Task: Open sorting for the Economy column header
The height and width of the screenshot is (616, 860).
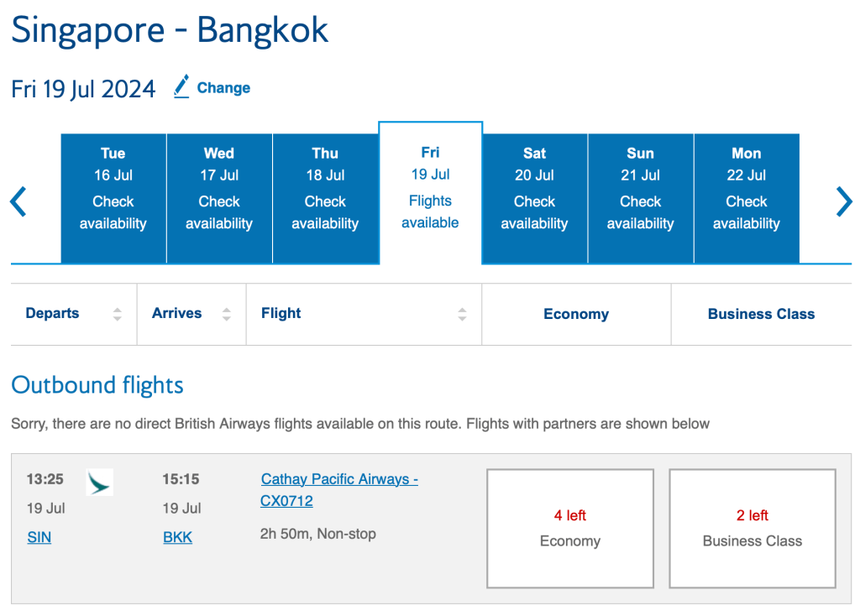Action: point(576,313)
